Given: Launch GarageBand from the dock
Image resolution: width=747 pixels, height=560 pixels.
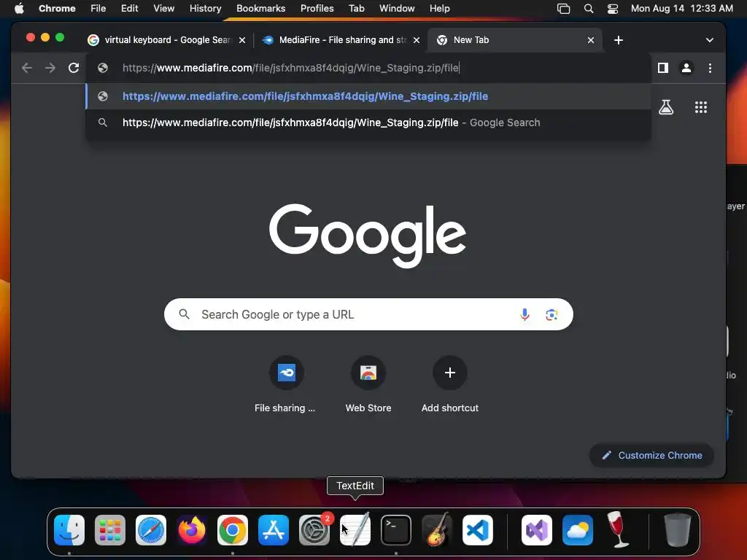Looking at the screenshot, I should (437, 530).
